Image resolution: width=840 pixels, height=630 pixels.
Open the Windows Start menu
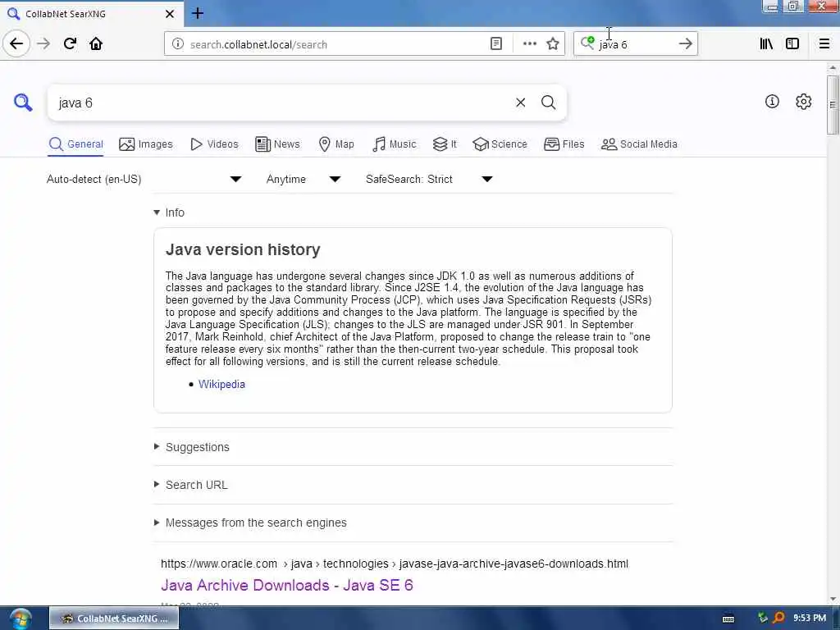tap(20, 619)
